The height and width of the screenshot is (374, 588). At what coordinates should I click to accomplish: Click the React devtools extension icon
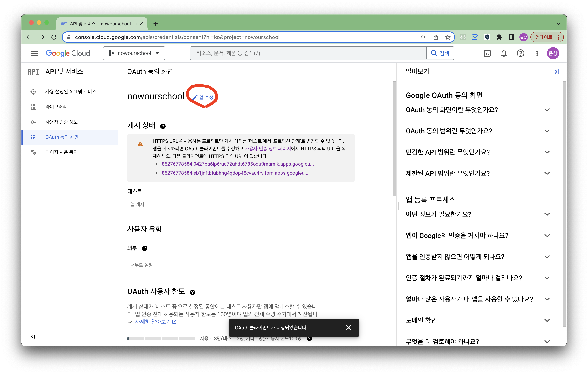click(x=463, y=37)
